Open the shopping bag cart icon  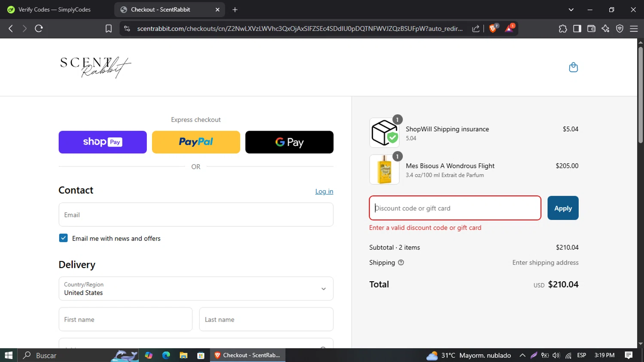point(573,67)
